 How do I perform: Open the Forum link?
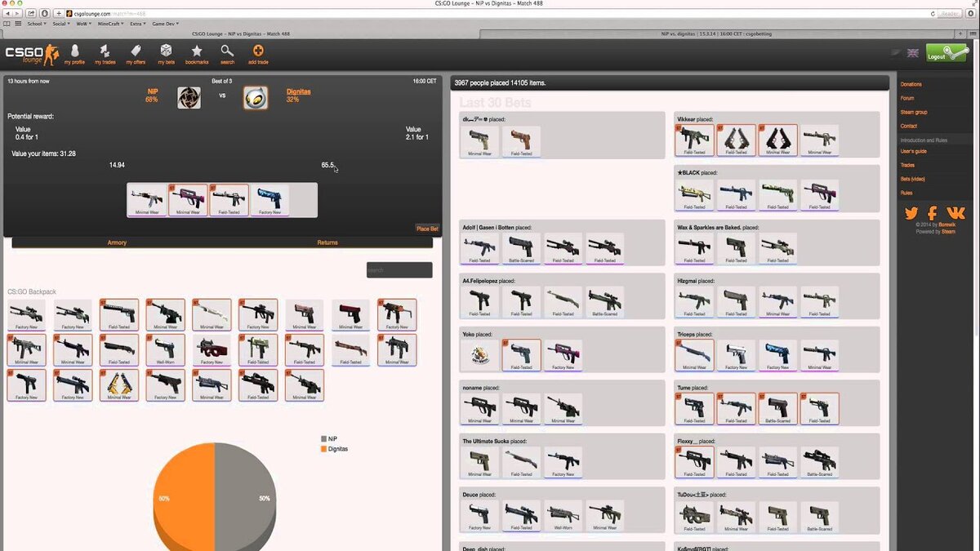point(907,98)
